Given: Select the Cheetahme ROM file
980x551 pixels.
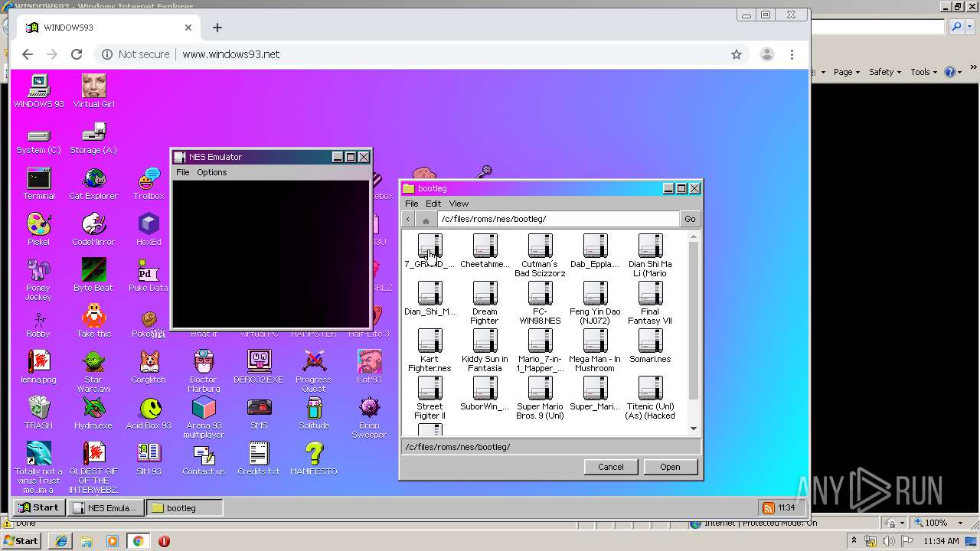Looking at the screenshot, I should click(485, 252).
